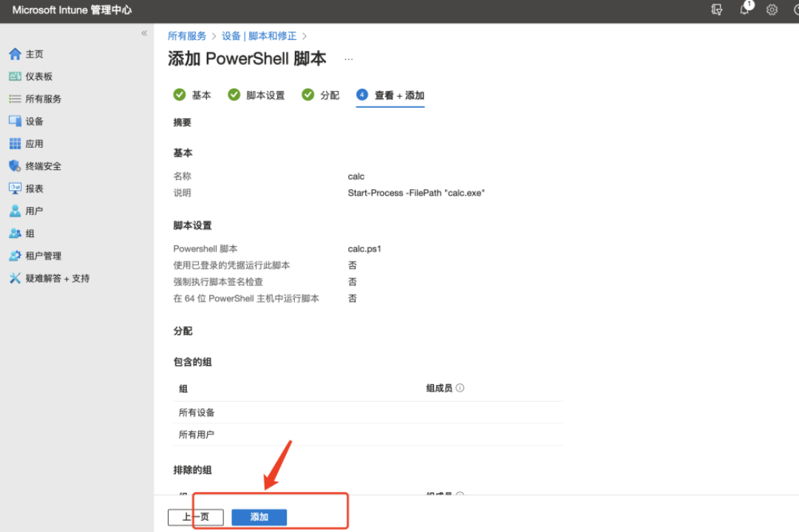
Task: Open the 应用 apps grid icon
Action: click(16, 143)
